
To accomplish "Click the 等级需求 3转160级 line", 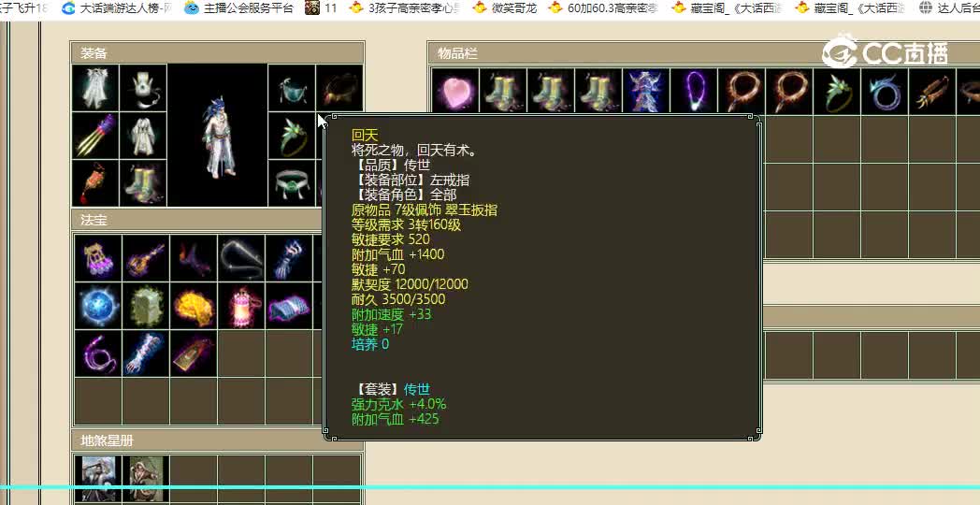I will [406, 224].
